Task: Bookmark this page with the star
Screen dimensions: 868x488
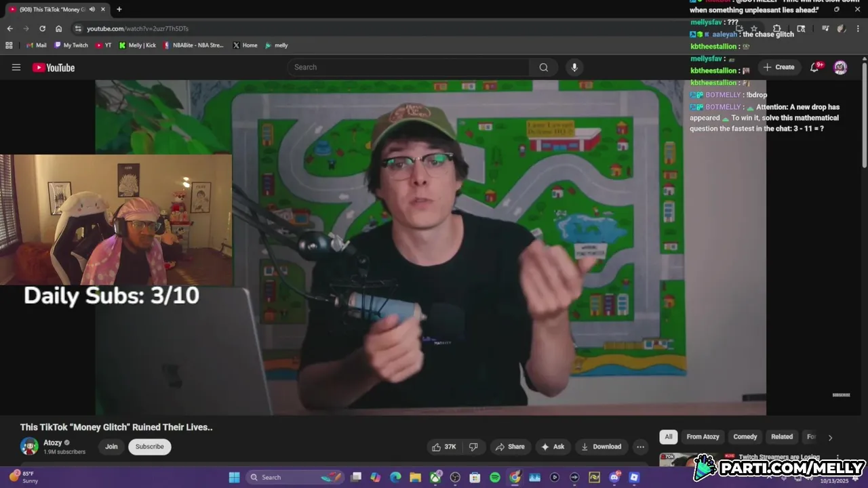Action: point(754,28)
